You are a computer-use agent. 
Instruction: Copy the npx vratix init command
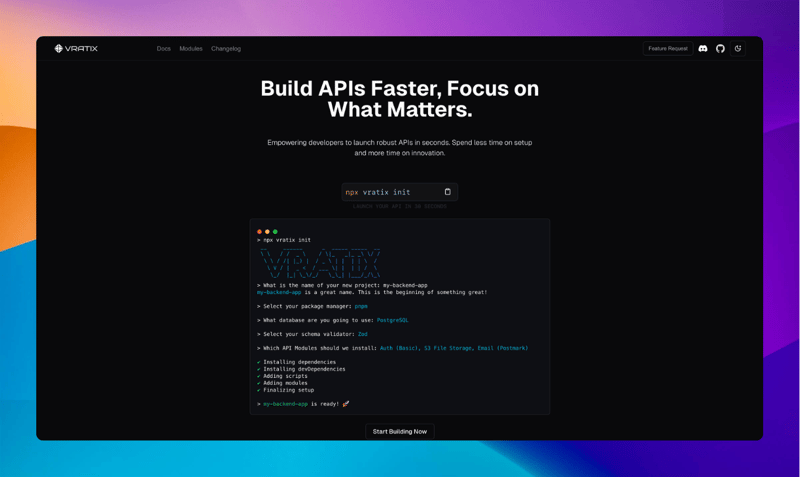tap(447, 192)
